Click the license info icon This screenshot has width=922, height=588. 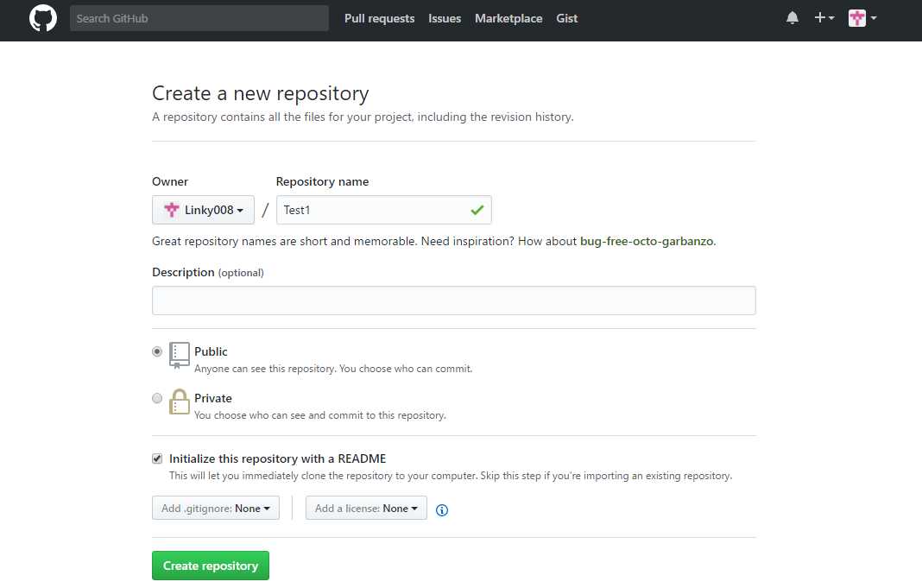click(x=442, y=509)
